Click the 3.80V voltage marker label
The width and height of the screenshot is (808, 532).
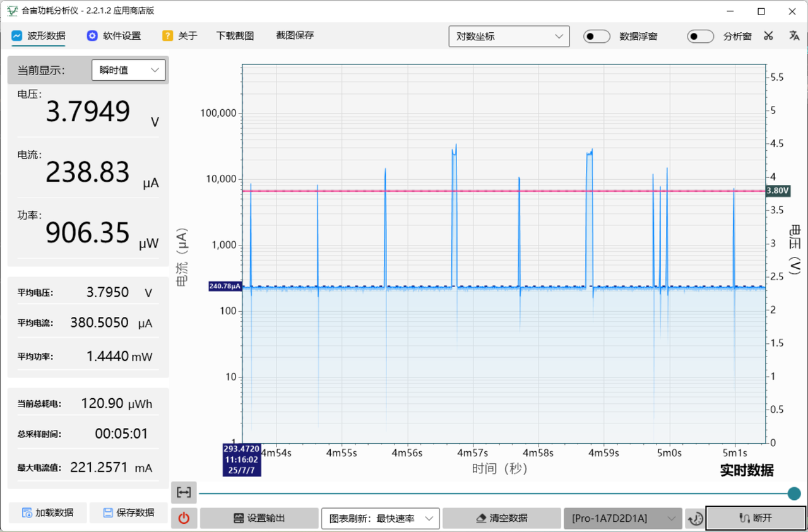coord(778,190)
